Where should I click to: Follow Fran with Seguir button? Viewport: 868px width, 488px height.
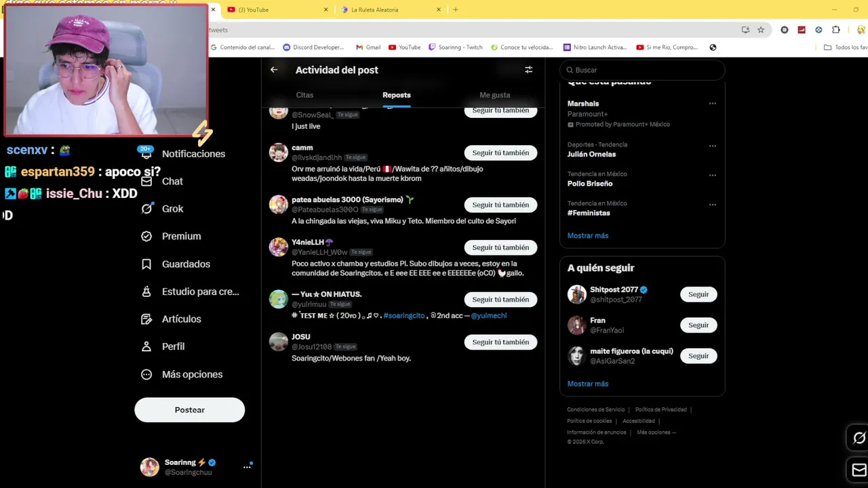point(698,325)
